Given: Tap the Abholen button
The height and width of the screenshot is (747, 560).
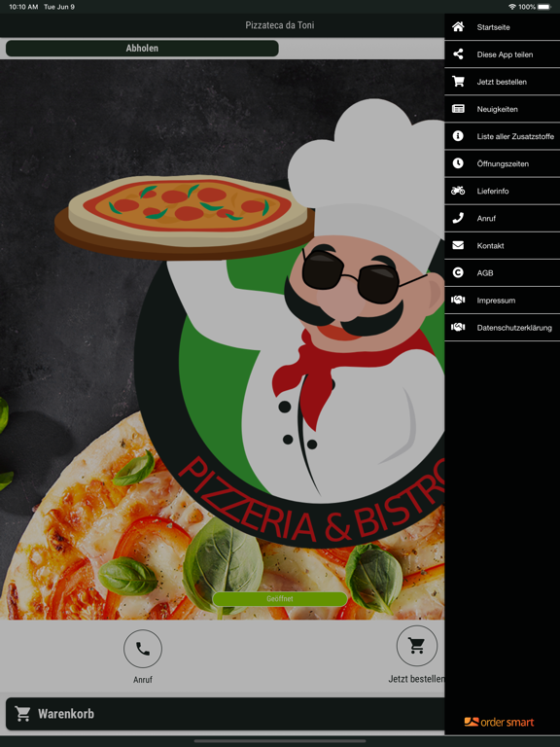Looking at the screenshot, I should coord(142,48).
